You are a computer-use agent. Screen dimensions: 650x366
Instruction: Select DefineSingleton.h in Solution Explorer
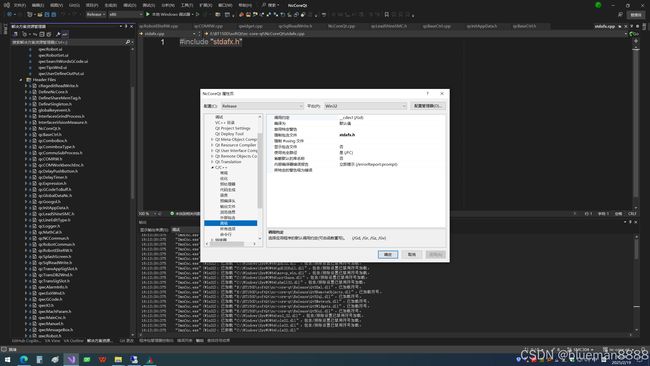point(55,104)
